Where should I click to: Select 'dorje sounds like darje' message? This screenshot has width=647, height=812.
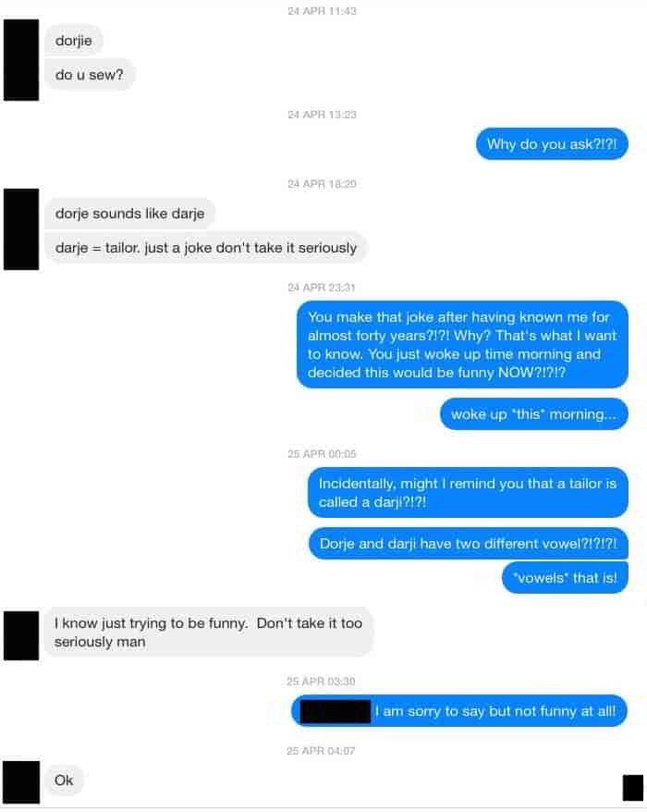pyautogui.click(x=129, y=214)
